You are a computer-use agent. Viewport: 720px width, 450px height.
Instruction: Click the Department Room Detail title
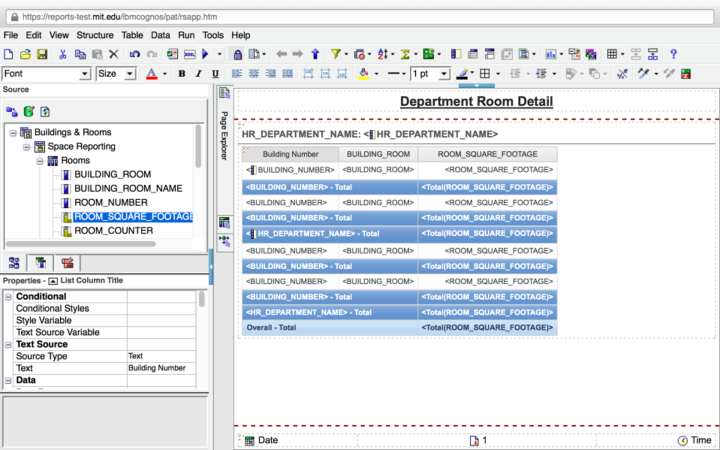(475, 101)
